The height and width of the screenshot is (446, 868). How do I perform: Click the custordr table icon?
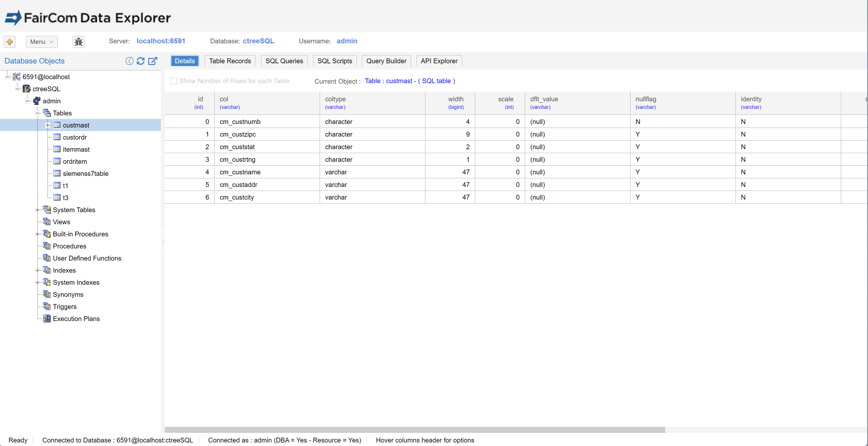pyautogui.click(x=57, y=137)
